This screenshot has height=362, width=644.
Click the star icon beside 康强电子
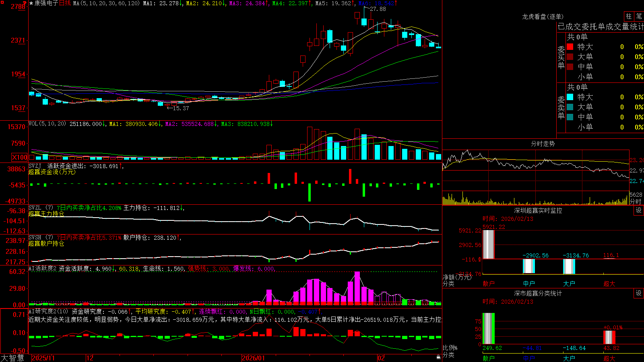point(31,3)
